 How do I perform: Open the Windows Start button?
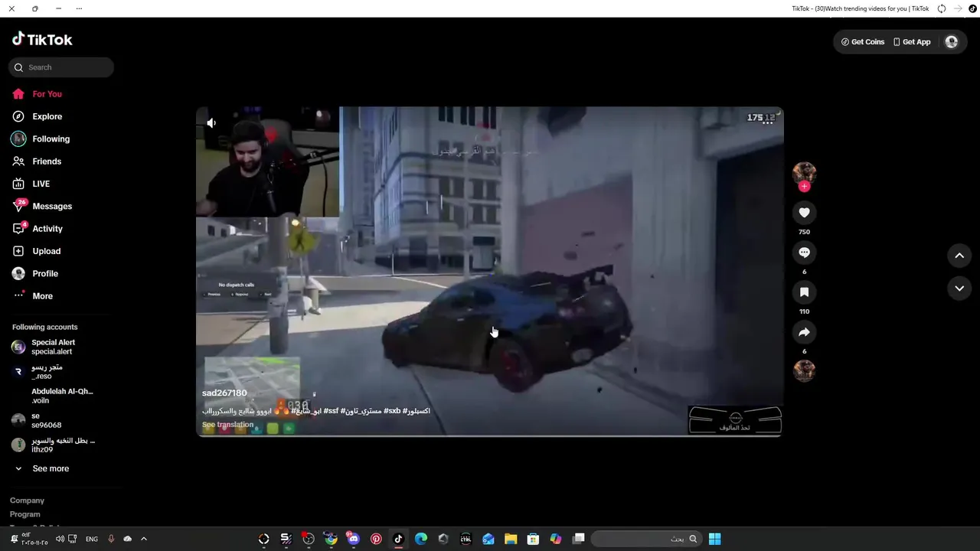[714, 539]
